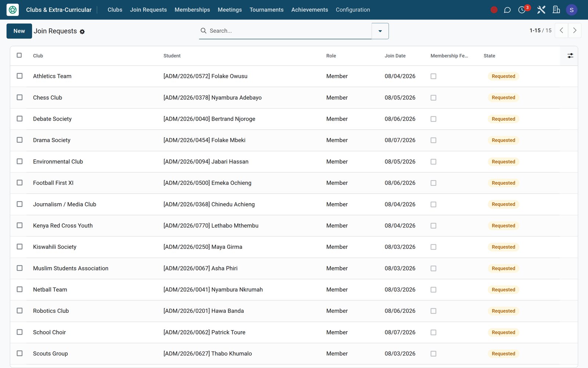The width and height of the screenshot is (588, 368).
Task: Click the 1-15 / 15 pager counter
Action: (541, 31)
